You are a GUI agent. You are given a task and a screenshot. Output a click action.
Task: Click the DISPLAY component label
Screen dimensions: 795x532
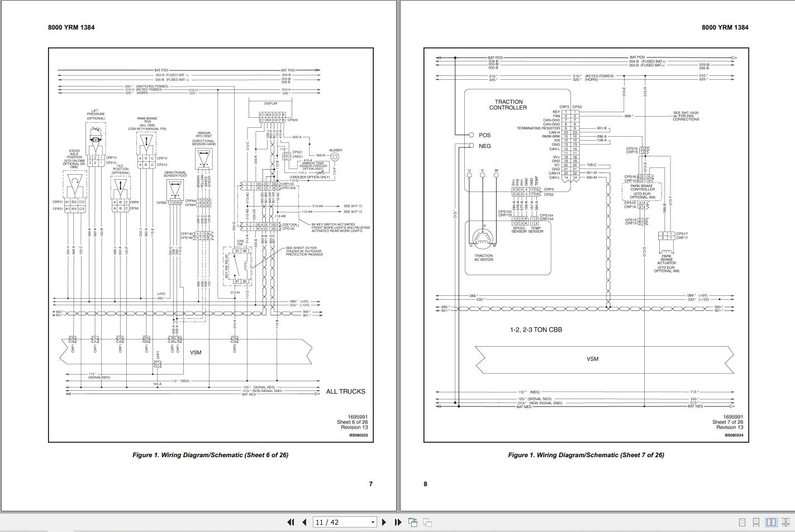(x=271, y=104)
